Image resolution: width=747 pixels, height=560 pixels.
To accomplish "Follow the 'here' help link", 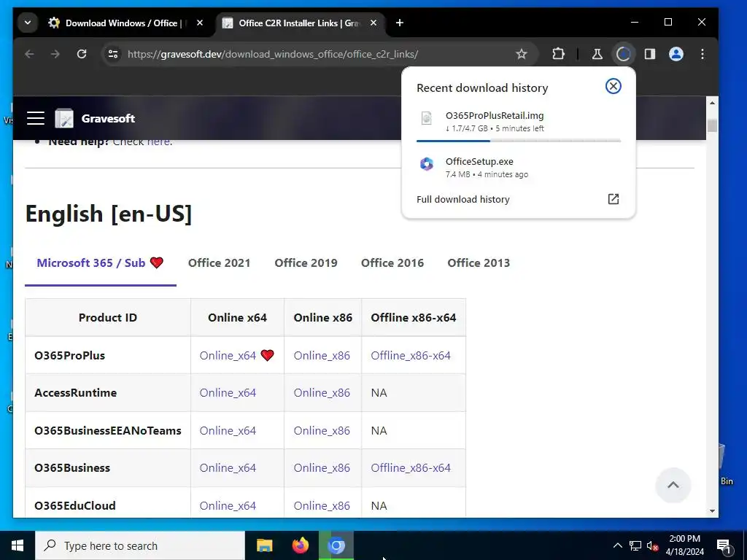I will tap(158, 141).
